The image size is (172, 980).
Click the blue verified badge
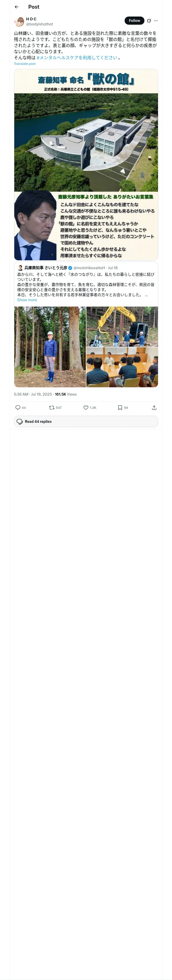pos(70,268)
